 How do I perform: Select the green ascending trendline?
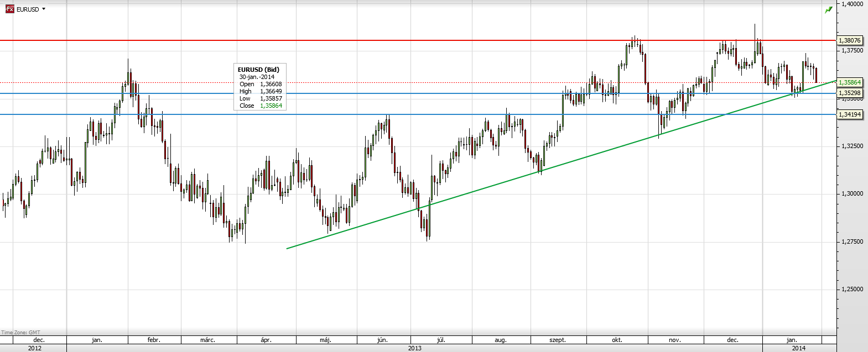point(562,165)
